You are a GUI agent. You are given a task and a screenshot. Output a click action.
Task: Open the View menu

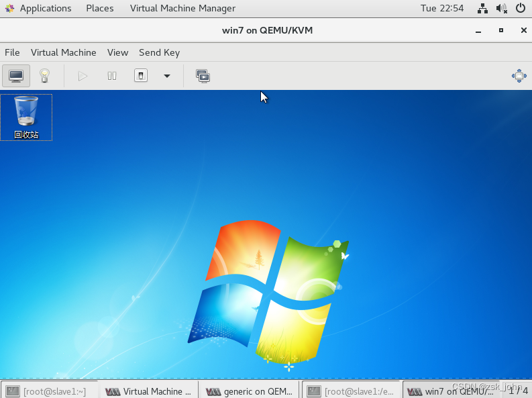(117, 52)
